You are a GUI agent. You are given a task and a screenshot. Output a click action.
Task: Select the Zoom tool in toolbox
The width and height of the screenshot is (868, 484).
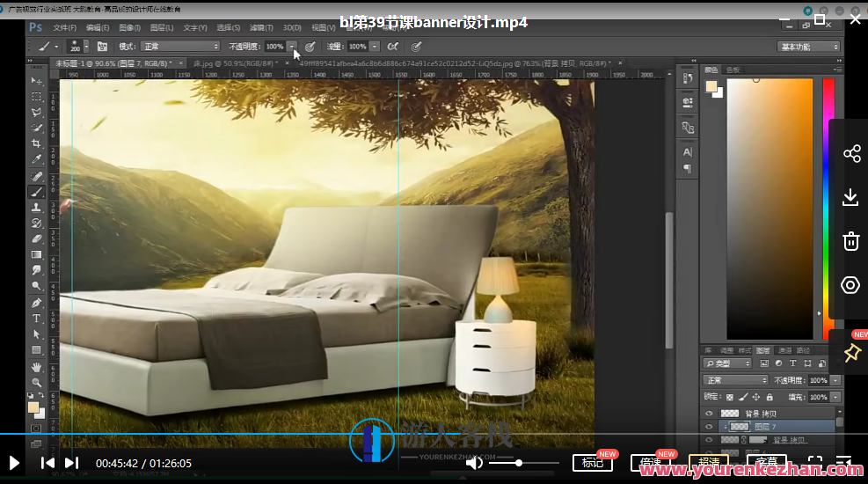(36, 382)
